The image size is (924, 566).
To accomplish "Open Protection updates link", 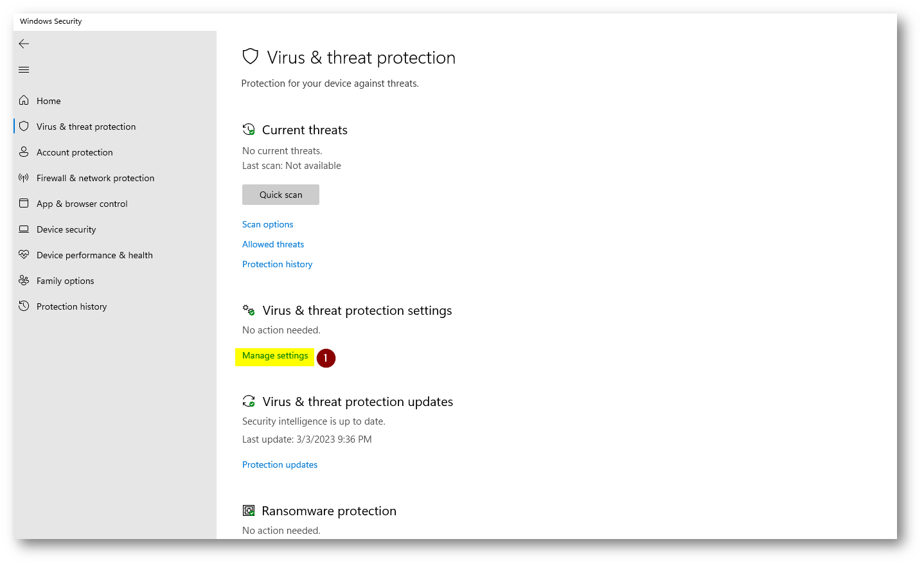I will (280, 464).
